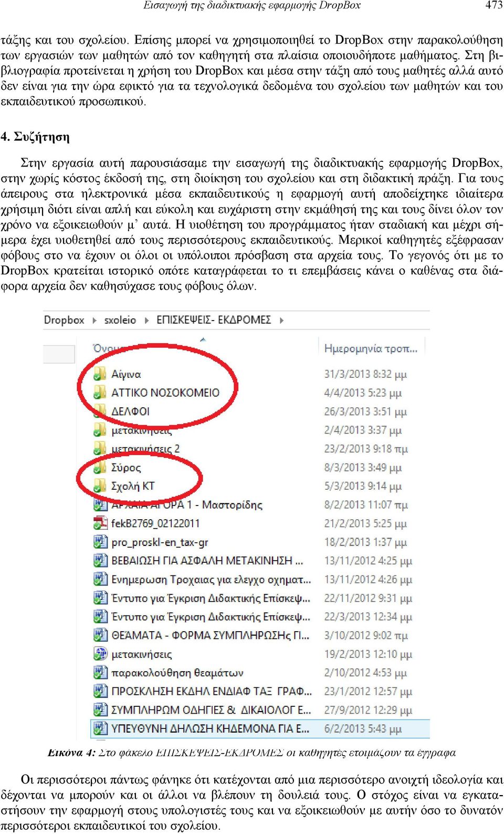This screenshot has width=504, height=834.
Task: Select the file name ΒΕΒΑΙΩΣΗ ΓΙΑ ΑΣΦΑΛΗ ΜΕΤΑΚΙΝΗΣΗ ...
Action: point(207,561)
